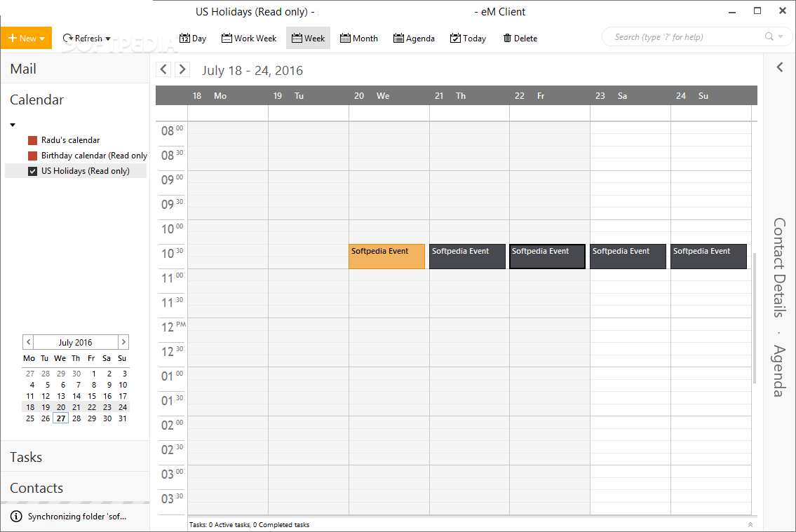Click the 19 Tu day header

coord(308,96)
